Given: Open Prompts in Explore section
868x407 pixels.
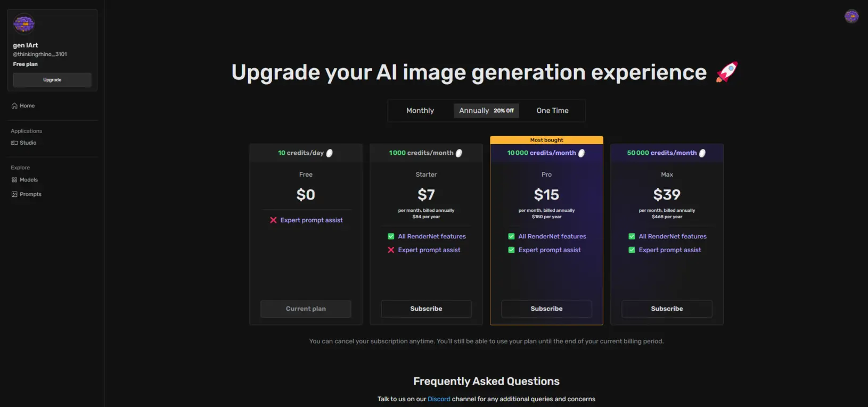Looking at the screenshot, I should 26,194.
